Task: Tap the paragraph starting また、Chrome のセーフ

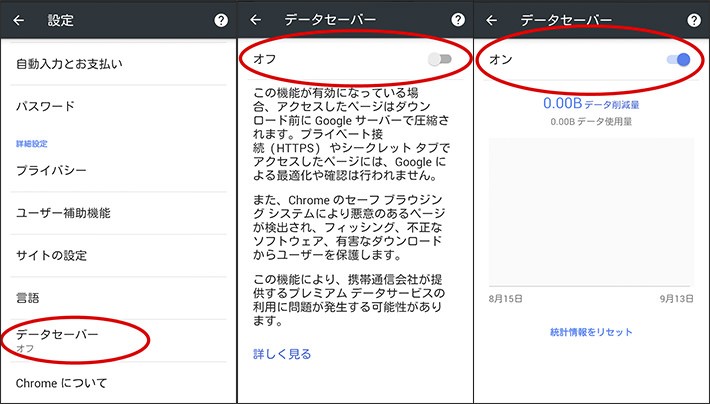Action: [349, 227]
